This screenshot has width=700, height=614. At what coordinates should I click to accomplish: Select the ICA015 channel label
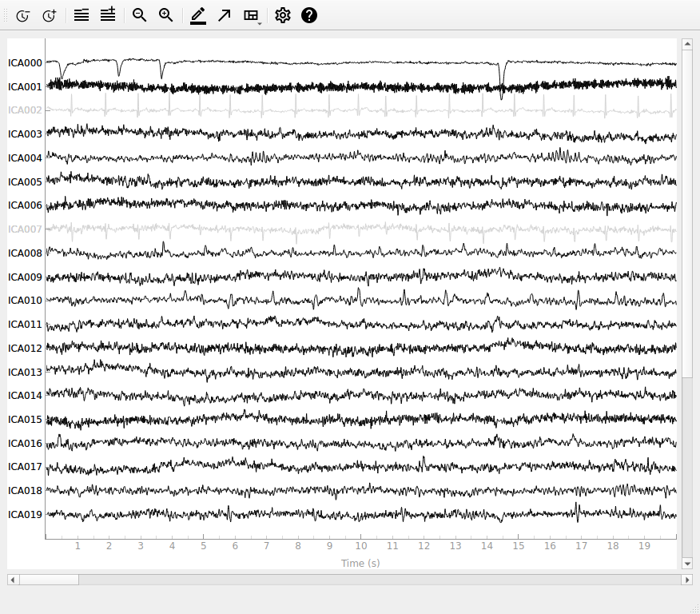(25, 419)
